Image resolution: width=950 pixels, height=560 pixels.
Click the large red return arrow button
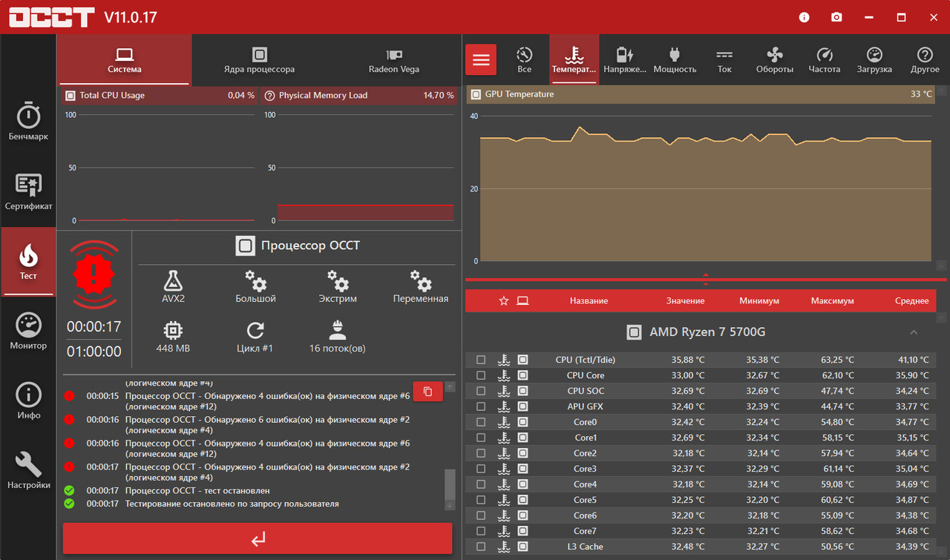(258, 538)
